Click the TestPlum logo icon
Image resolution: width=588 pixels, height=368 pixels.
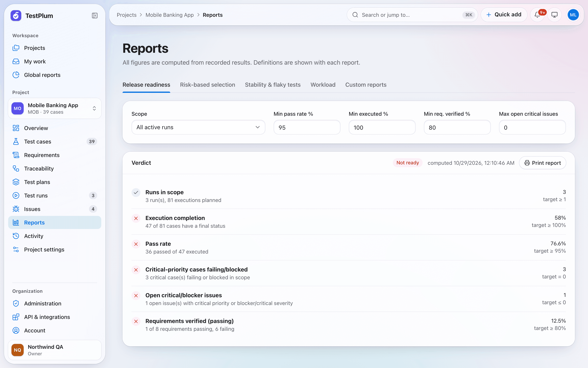point(16,16)
